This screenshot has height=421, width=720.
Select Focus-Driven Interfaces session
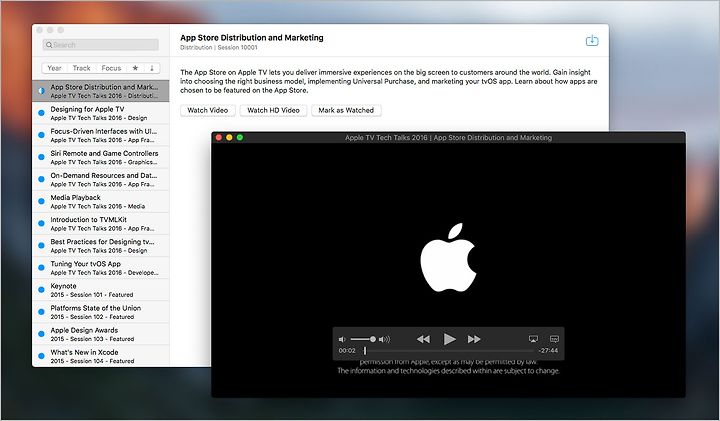[x=101, y=135]
